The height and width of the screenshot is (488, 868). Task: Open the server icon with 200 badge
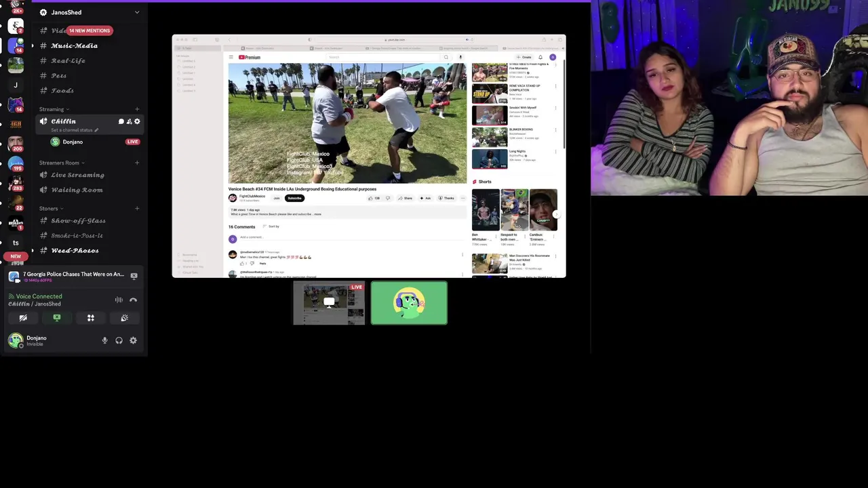pos(16,144)
